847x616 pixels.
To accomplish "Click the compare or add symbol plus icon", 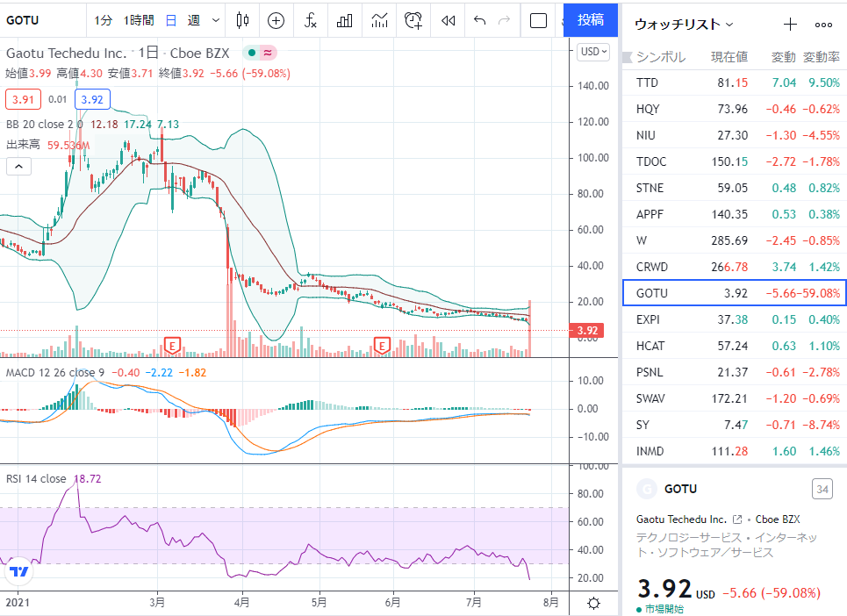I will (x=276, y=20).
